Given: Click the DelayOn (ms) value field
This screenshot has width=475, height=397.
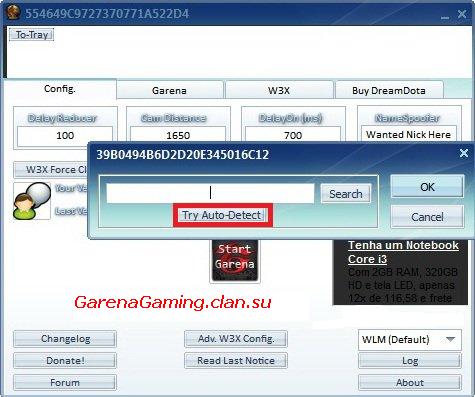Looking at the screenshot, I should pyautogui.click(x=293, y=135).
